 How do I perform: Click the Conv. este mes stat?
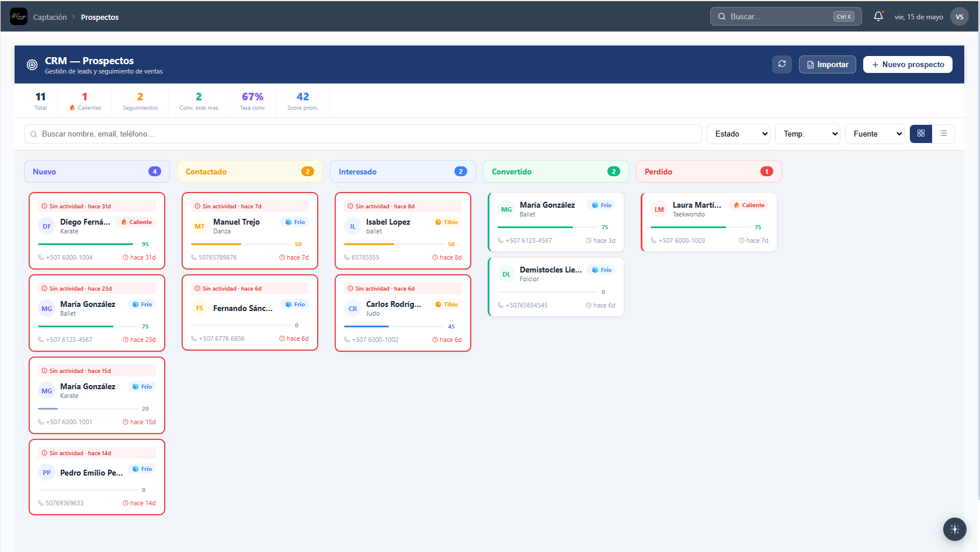(x=199, y=100)
